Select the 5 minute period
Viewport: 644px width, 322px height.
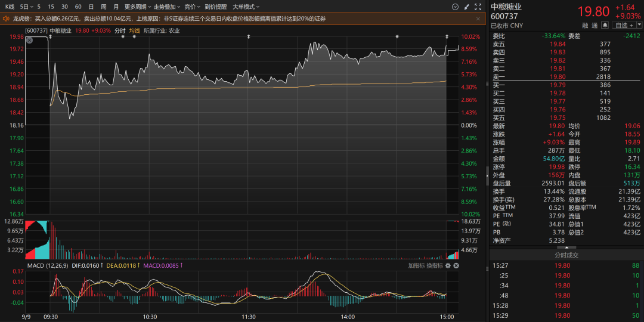(39, 7)
